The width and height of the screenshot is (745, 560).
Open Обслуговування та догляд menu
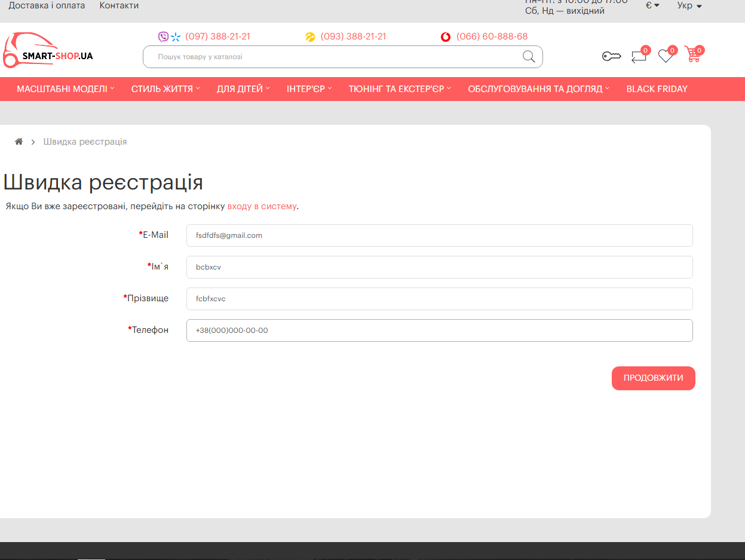tap(538, 89)
